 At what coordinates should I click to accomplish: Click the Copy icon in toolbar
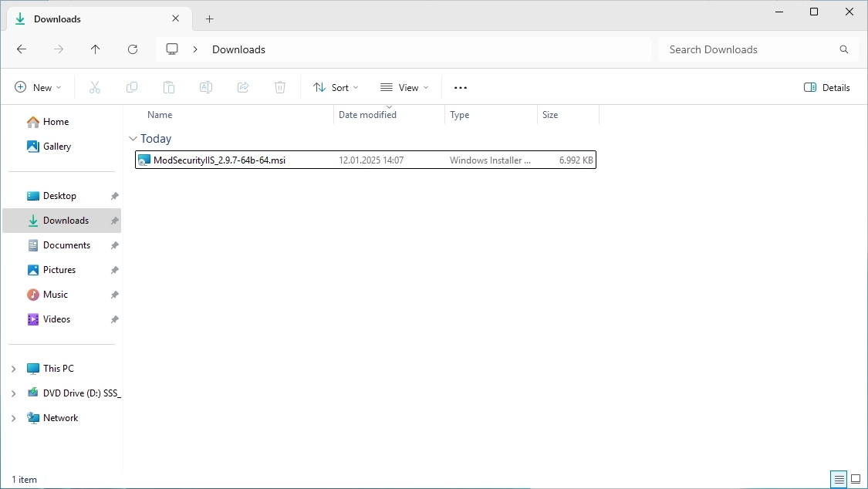coord(132,88)
